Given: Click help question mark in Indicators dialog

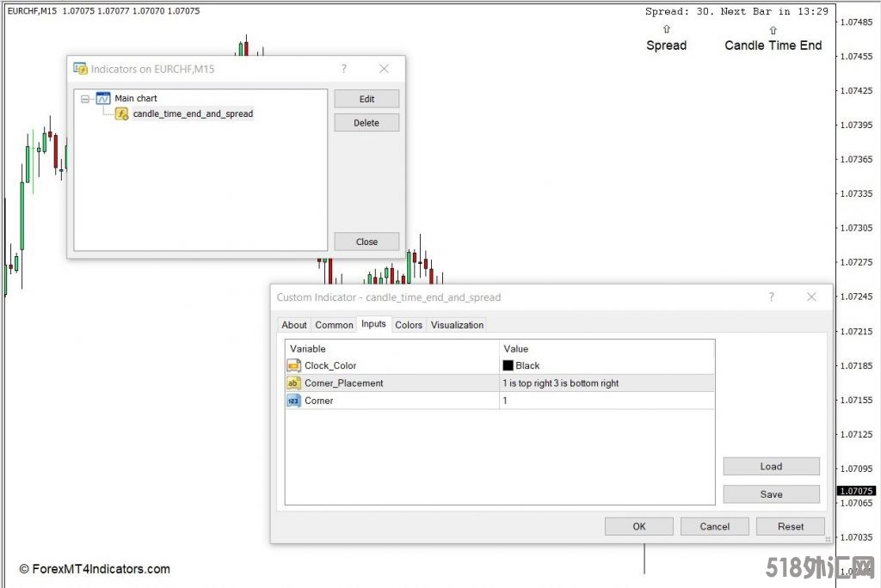Looking at the screenshot, I should click(x=344, y=69).
